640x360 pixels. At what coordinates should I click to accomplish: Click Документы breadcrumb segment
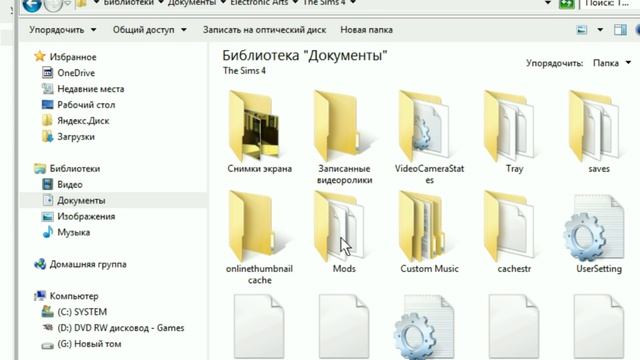pos(192,3)
